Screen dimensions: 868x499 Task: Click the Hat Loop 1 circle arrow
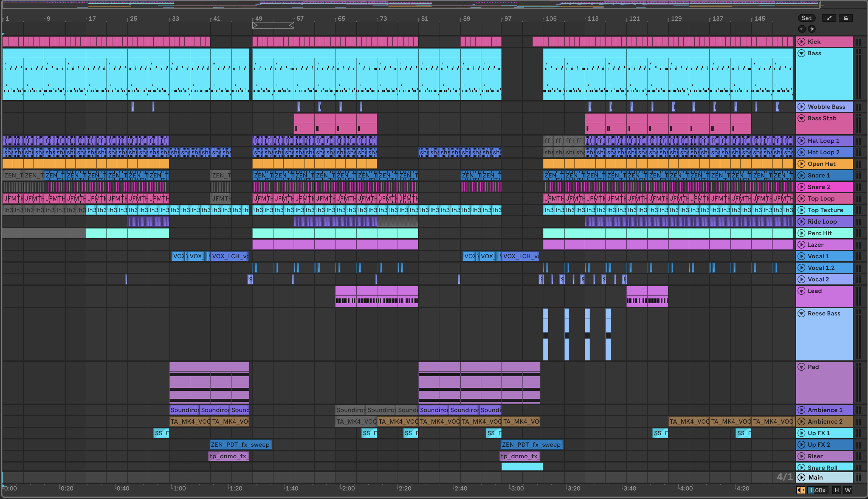coord(801,141)
